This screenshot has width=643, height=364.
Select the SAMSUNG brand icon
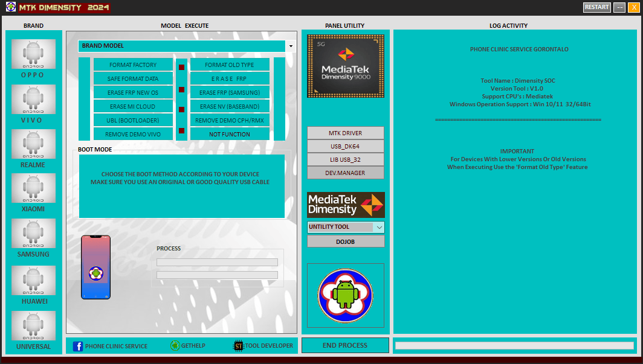click(33, 233)
